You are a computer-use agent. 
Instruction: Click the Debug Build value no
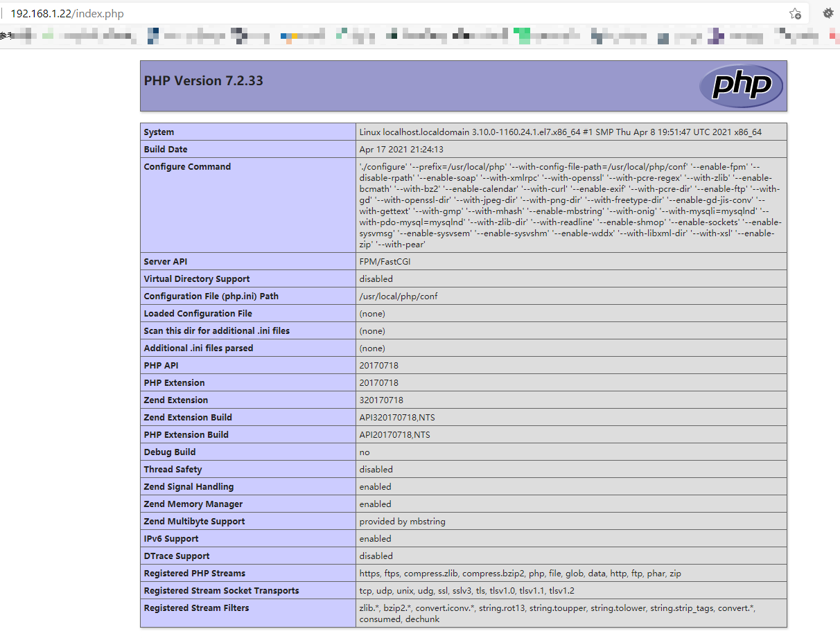click(x=365, y=452)
